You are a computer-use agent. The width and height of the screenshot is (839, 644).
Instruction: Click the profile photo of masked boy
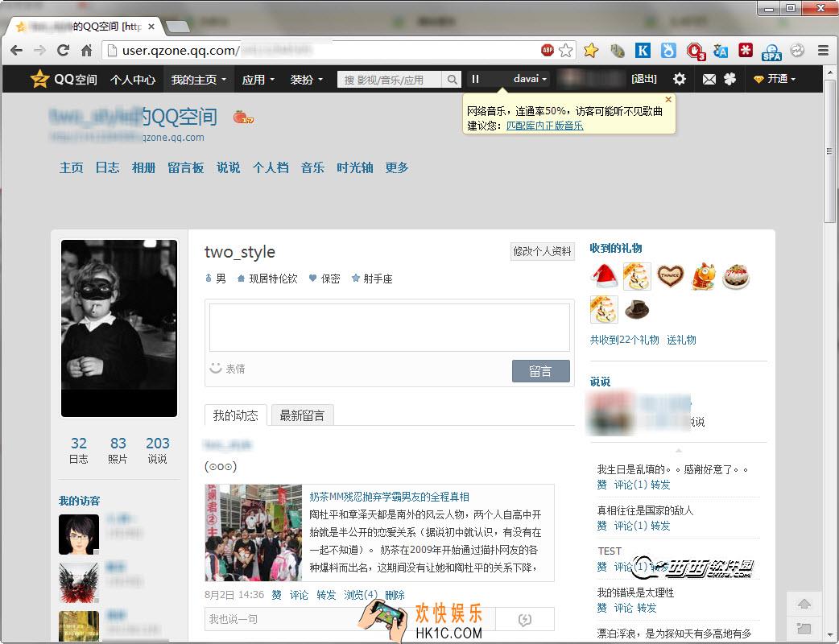tap(119, 328)
